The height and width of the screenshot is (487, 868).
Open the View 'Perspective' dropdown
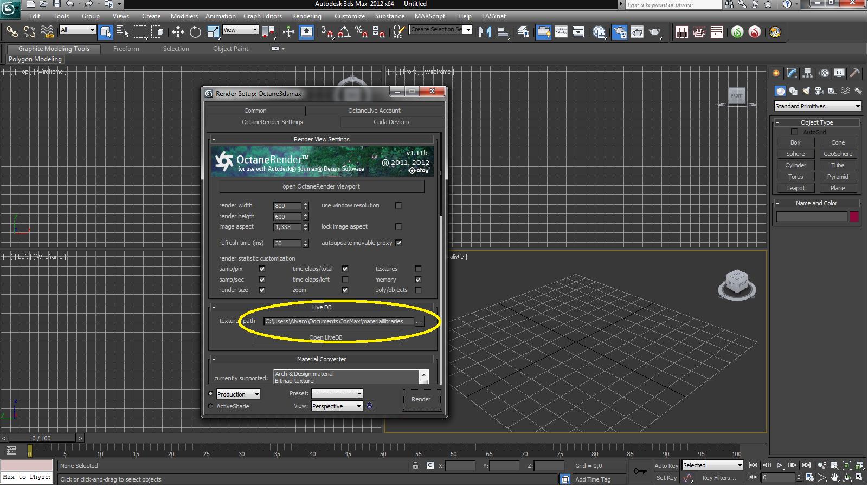pos(337,406)
